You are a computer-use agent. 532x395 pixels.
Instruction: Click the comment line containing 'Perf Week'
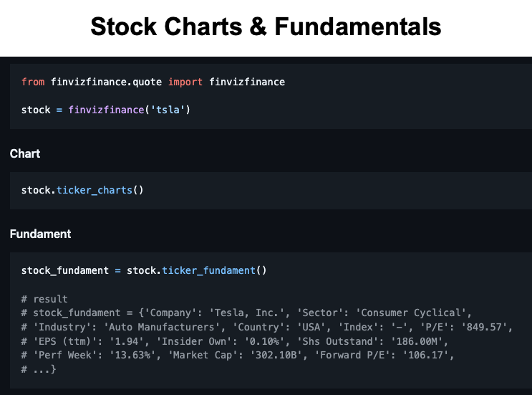pos(238,356)
